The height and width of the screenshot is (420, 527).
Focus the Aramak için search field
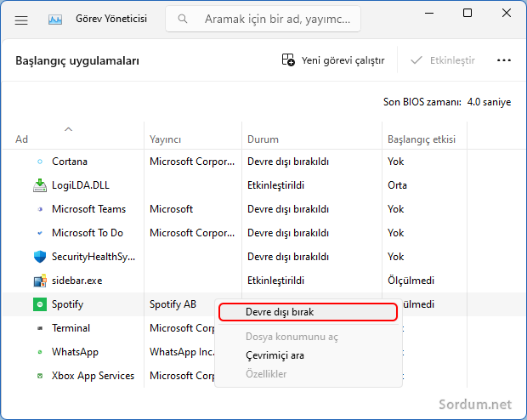263,19
